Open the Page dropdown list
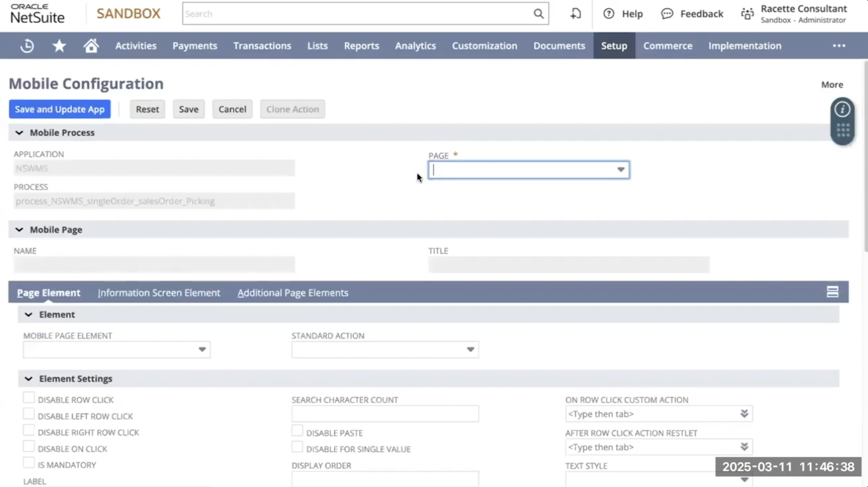 (x=620, y=170)
